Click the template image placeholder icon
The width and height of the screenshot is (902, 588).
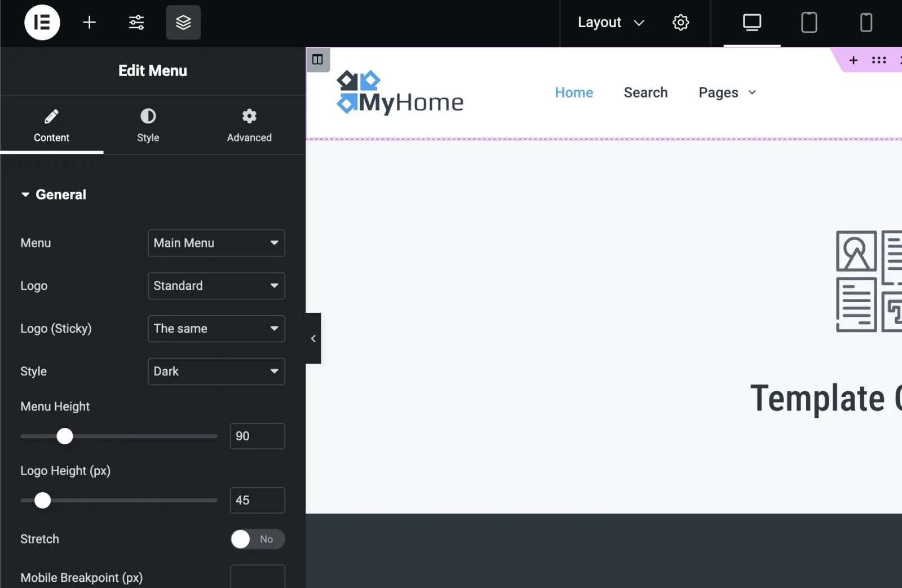pos(869,281)
